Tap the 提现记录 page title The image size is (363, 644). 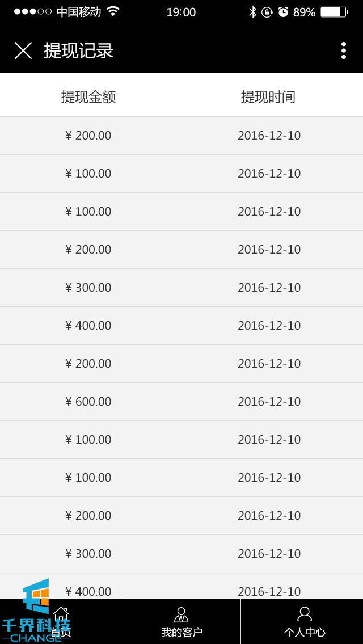coord(79,50)
